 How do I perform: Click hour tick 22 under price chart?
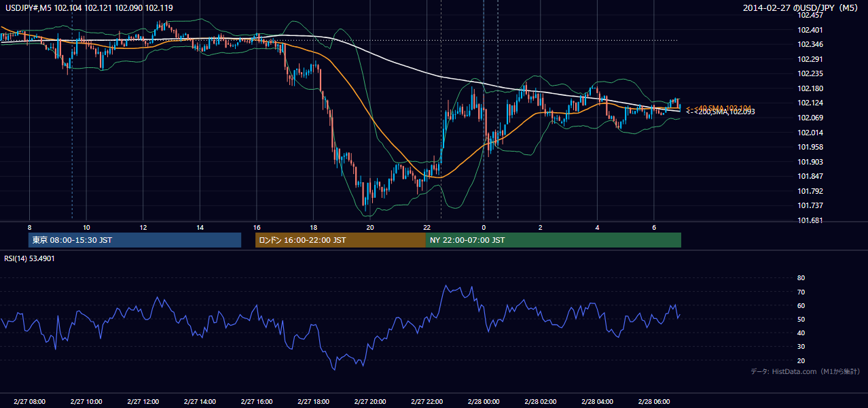(427, 227)
